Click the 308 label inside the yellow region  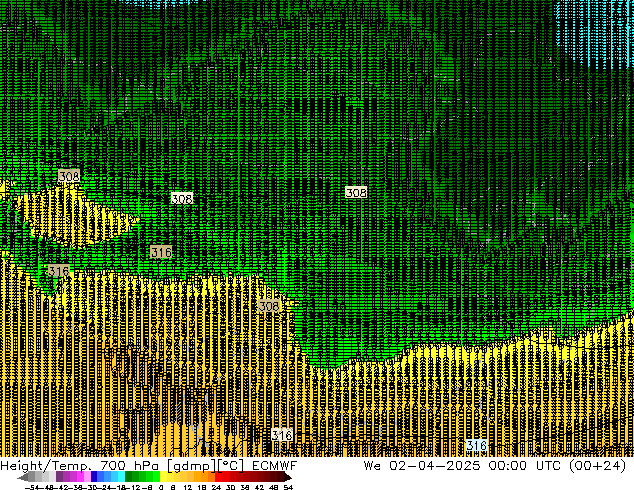pyautogui.click(x=269, y=306)
